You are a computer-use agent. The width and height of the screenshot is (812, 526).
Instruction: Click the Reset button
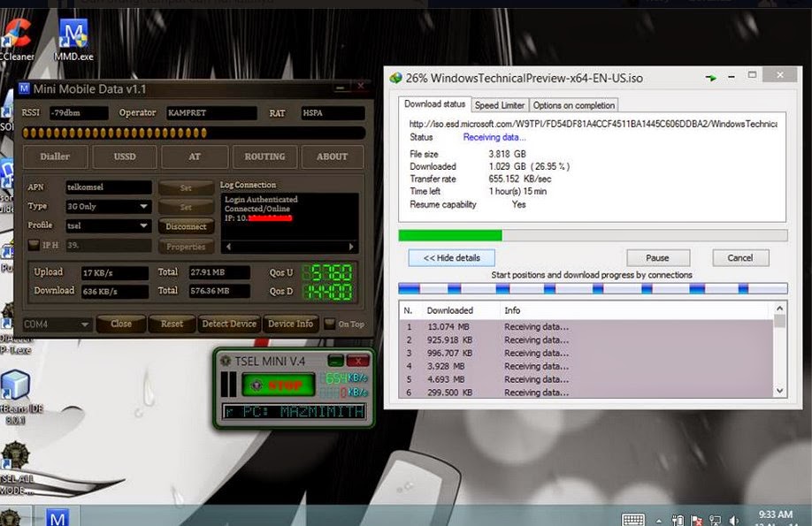172,324
